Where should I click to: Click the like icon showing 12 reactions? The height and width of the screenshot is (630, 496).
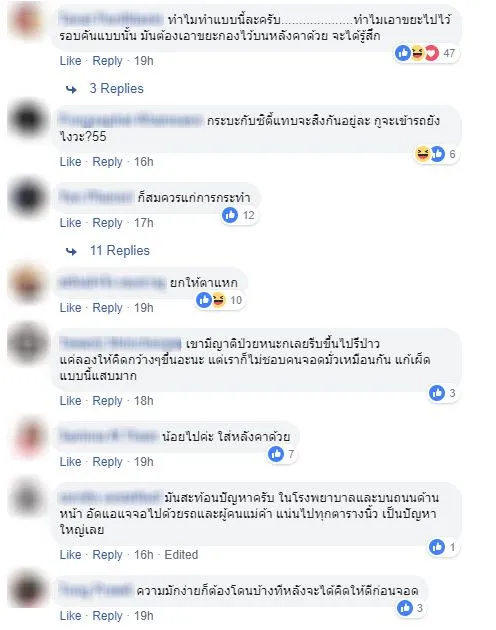(x=230, y=215)
